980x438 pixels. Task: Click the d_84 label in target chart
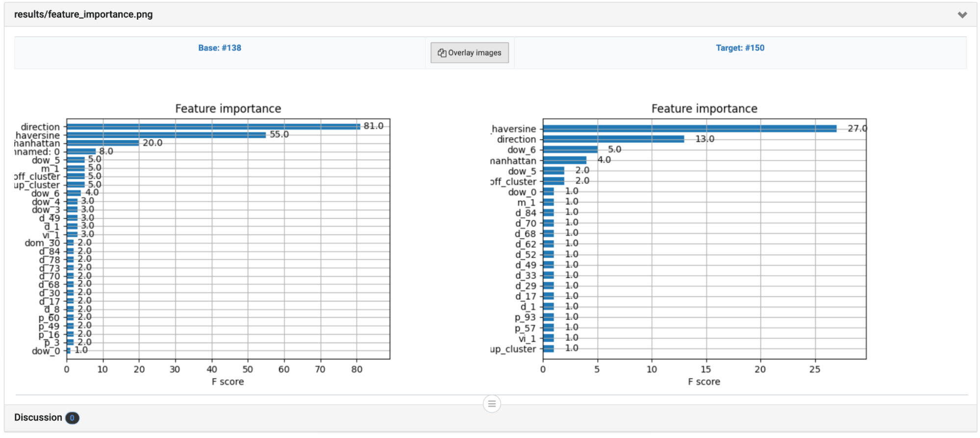coord(526,213)
